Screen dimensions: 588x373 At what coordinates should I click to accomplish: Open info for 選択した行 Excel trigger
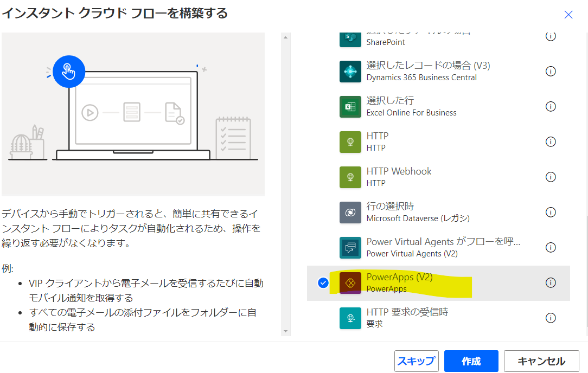(551, 106)
